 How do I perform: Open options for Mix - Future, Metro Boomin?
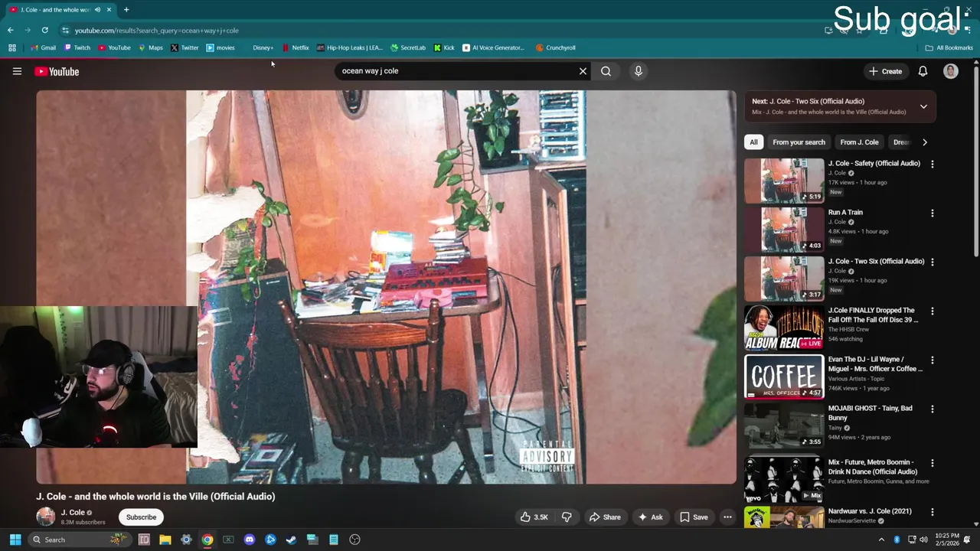[x=932, y=463]
